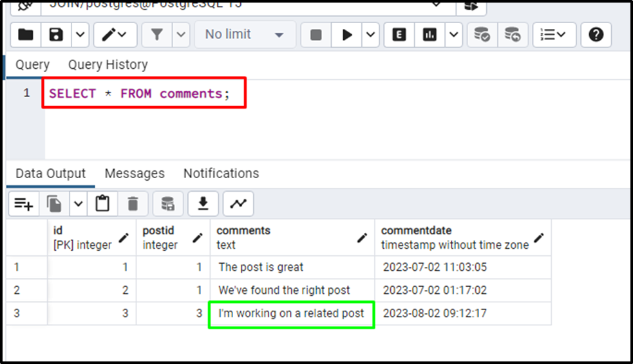Image resolution: width=633 pixels, height=364 pixels.
Task: Expand the save options dropdown arrow
Action: [x=80, y=35]
